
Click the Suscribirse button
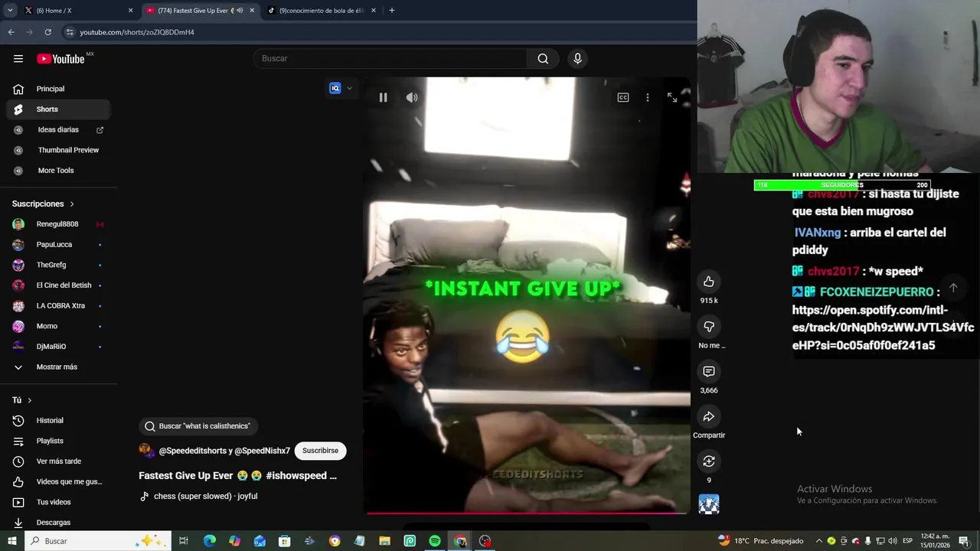320,451
